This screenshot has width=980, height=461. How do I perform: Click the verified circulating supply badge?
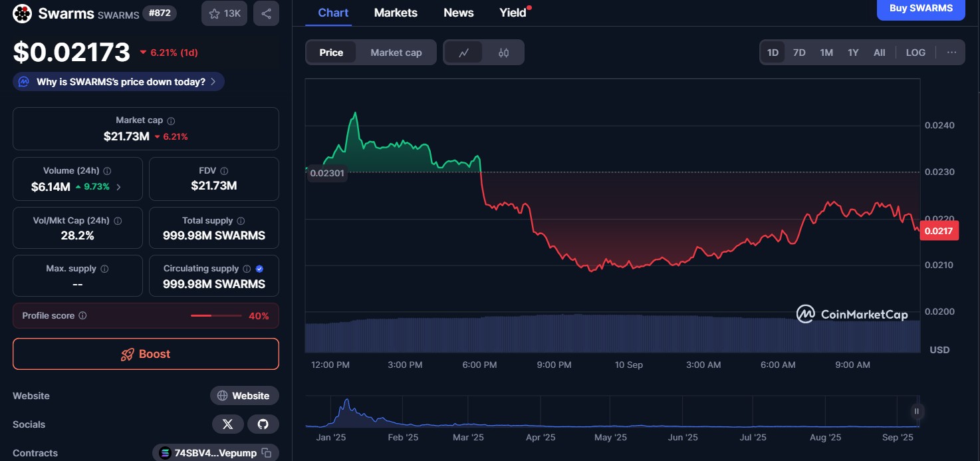[259, 269]
